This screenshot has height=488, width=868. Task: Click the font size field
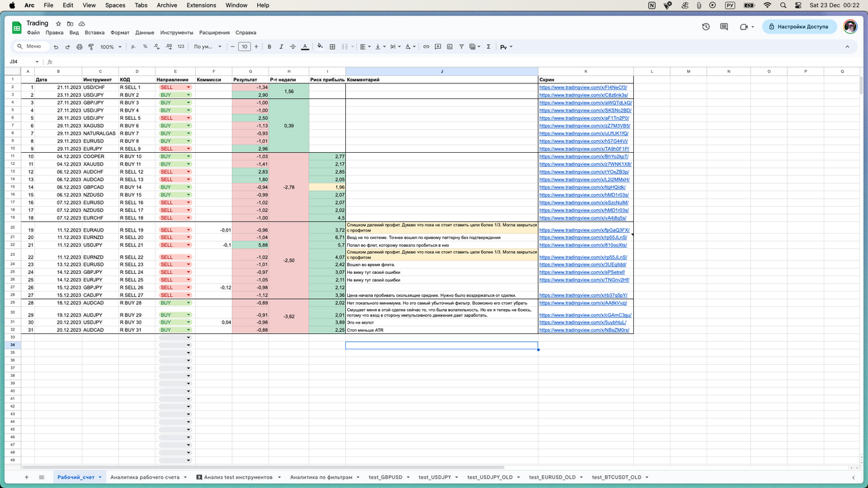tap(244, 47)
